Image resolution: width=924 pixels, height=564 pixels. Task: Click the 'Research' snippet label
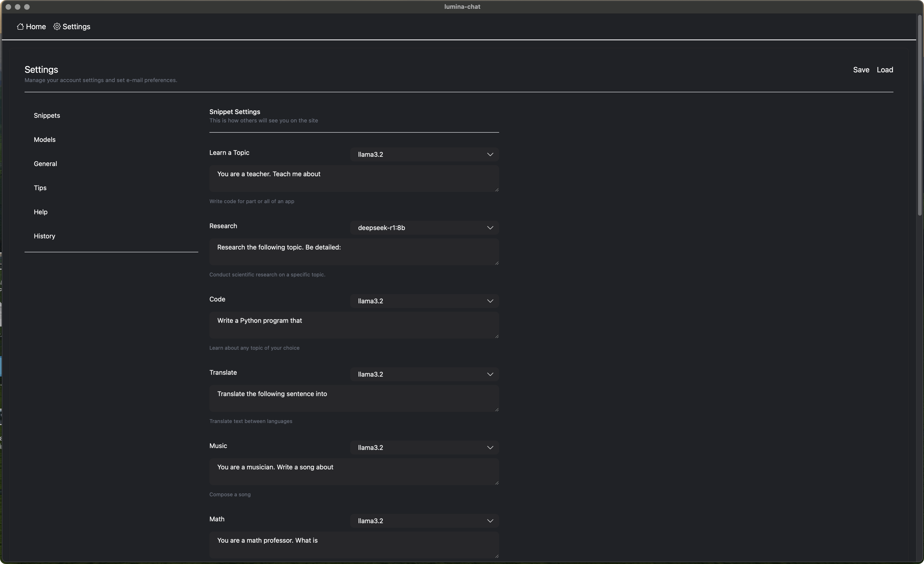click(223, 226)
